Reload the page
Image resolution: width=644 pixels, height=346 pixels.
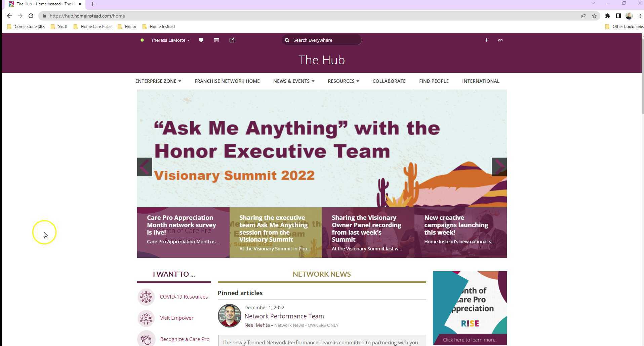pyautogui.click(x=31, y=16)
